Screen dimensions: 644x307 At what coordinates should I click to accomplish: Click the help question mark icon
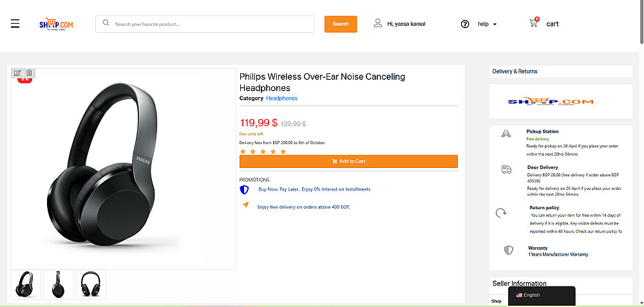(x=465, y=24)
